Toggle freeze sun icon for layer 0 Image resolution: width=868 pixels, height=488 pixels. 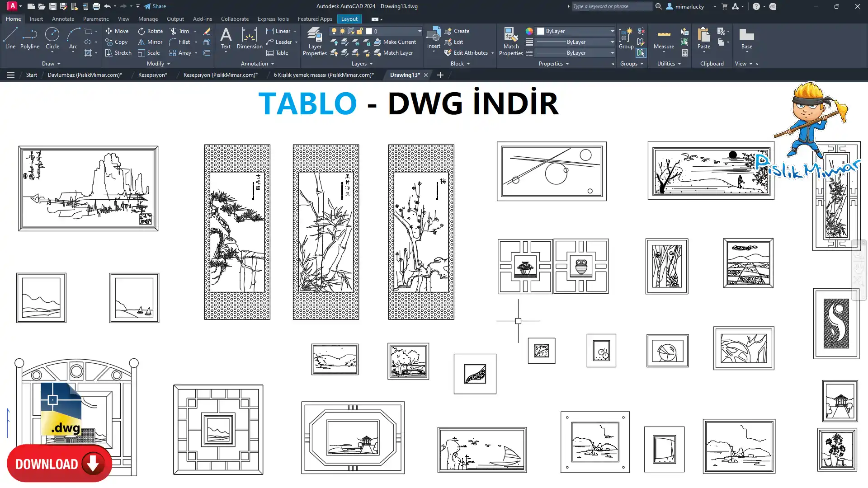(x=342, y=31)
